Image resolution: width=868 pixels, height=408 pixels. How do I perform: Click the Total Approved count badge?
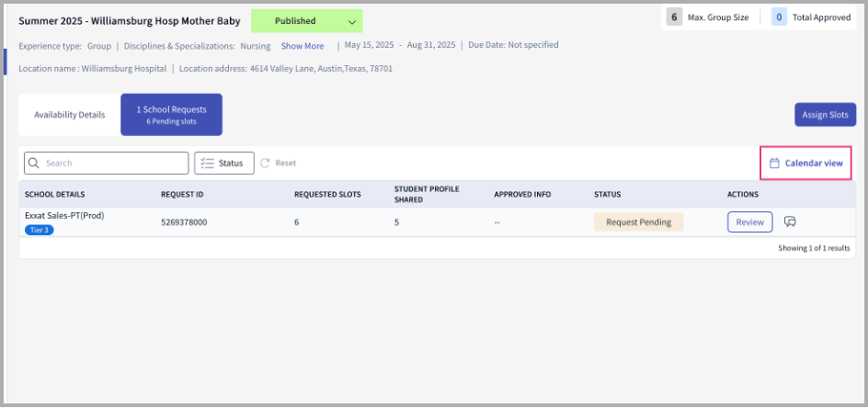pos(780,17)
